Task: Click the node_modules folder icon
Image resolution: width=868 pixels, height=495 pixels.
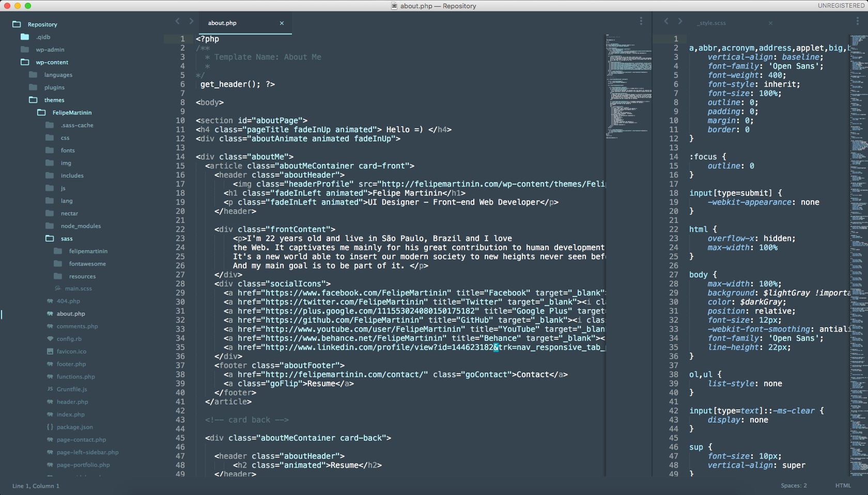Action: [50, 226]
